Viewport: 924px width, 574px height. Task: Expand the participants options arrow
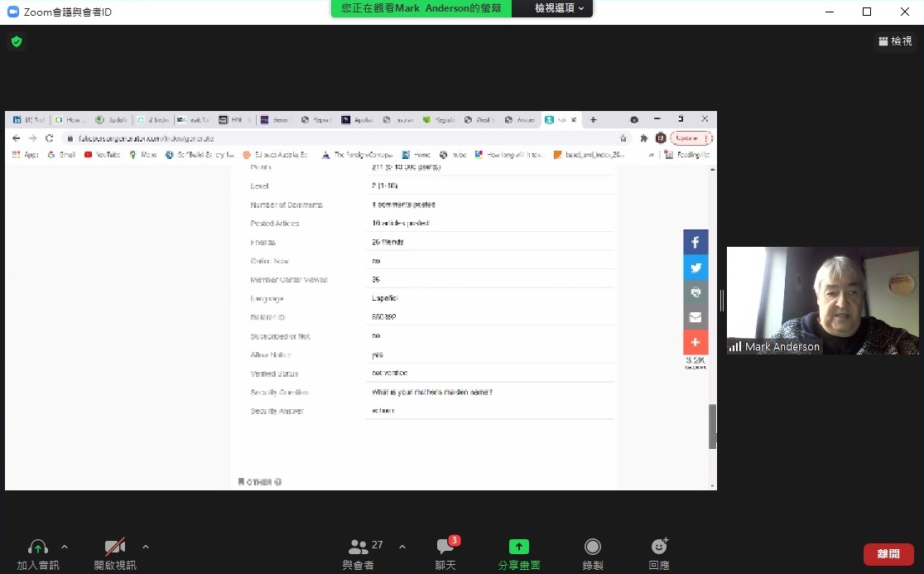tap(402, 547)
